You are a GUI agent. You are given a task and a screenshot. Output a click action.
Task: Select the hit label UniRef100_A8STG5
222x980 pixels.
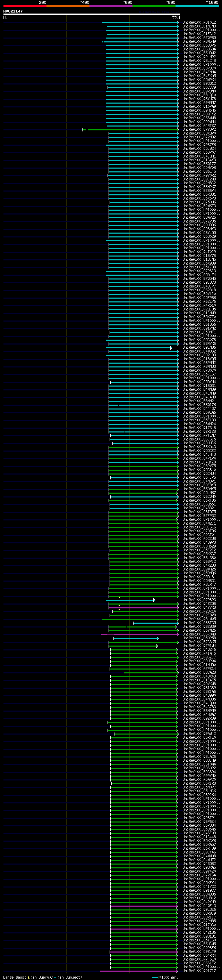pos(199,623)
